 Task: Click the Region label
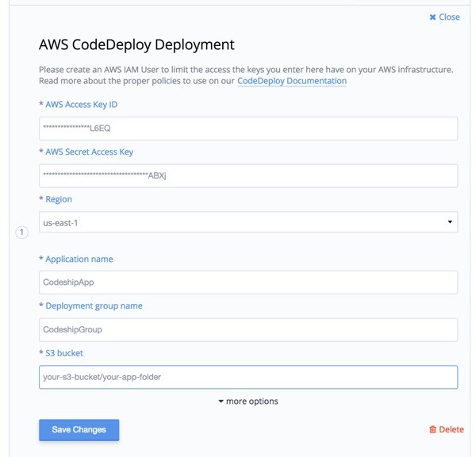(x=59, y=199)
